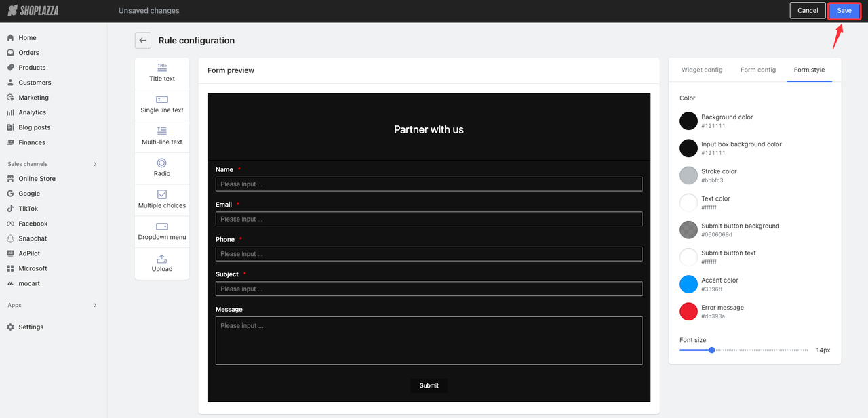Add a Single line text field
The image size is (868, 418).
click(162, 105)
